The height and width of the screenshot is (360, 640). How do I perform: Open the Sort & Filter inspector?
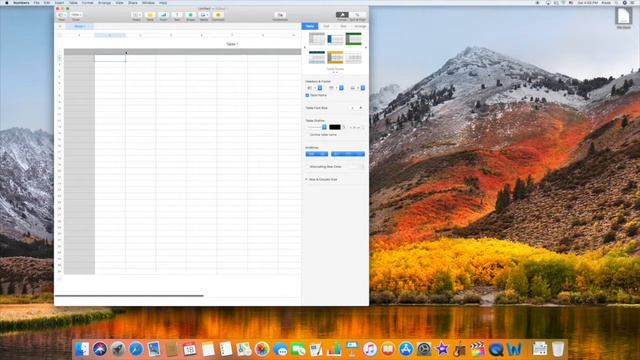pos(358,15)
